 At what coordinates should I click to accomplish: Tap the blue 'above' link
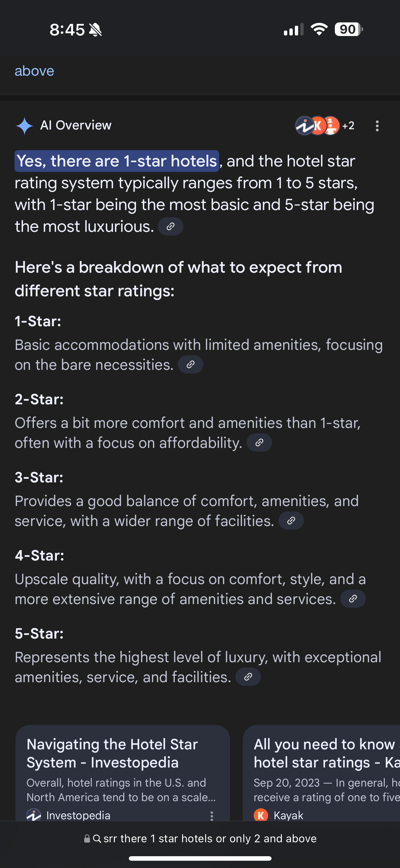(x=35, y=71)
